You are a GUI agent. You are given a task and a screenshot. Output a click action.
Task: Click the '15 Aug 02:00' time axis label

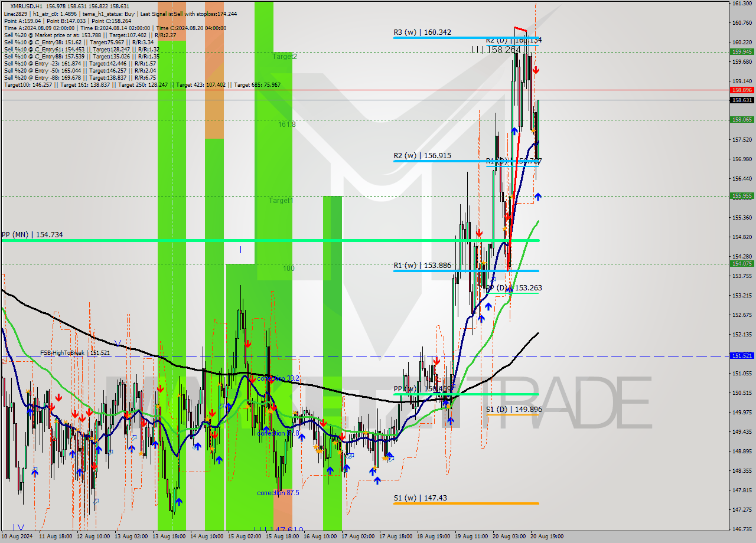pos(245,537)
